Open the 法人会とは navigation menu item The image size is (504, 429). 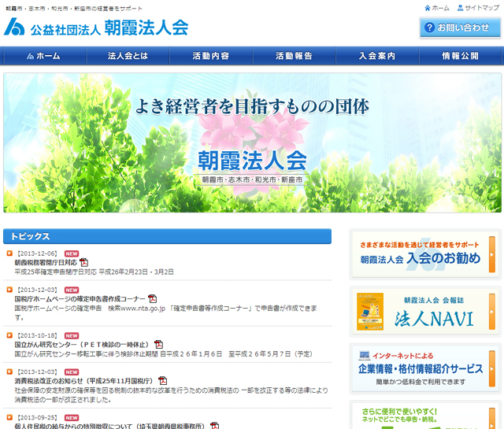128,56
